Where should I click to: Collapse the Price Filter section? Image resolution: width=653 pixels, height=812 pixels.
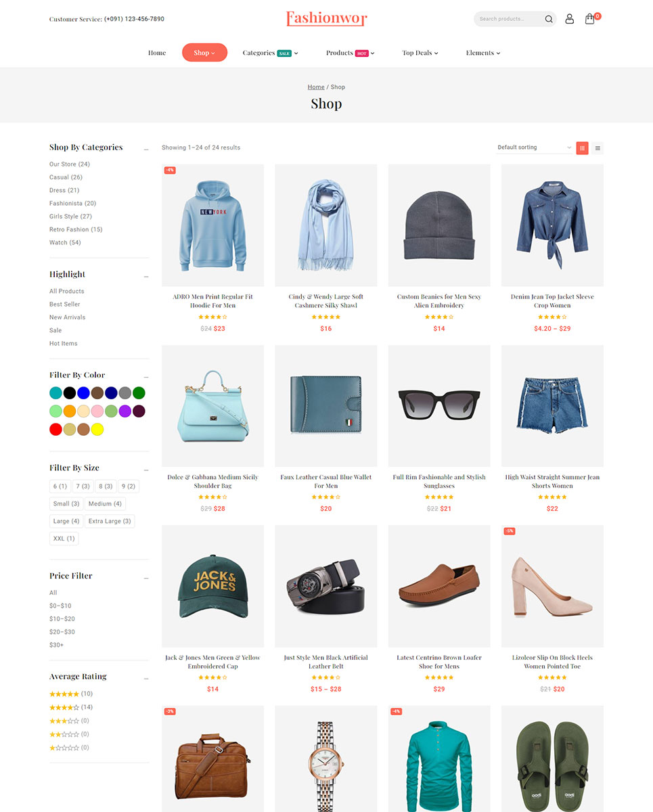[145, 577]
